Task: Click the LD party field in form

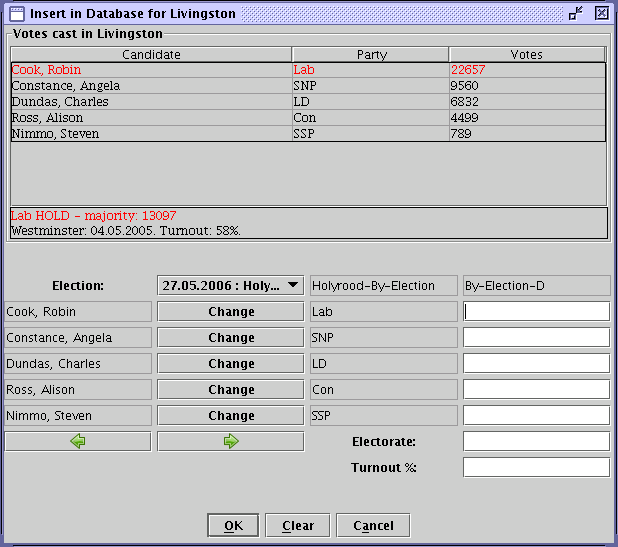Action: [x=383, y=364]
